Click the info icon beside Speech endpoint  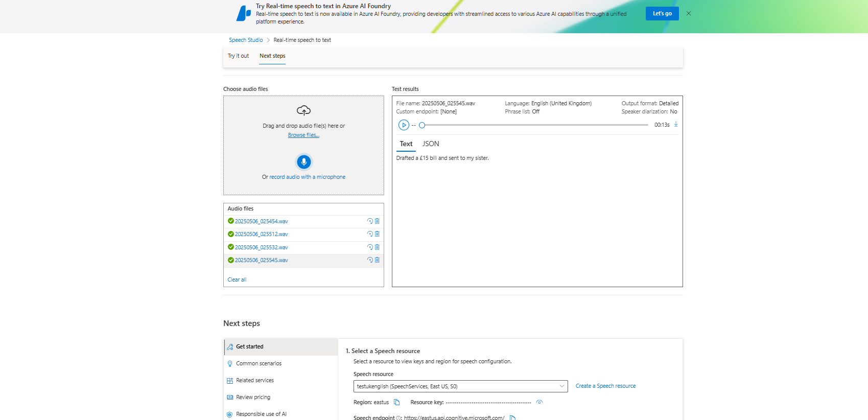tap(399, 417)
